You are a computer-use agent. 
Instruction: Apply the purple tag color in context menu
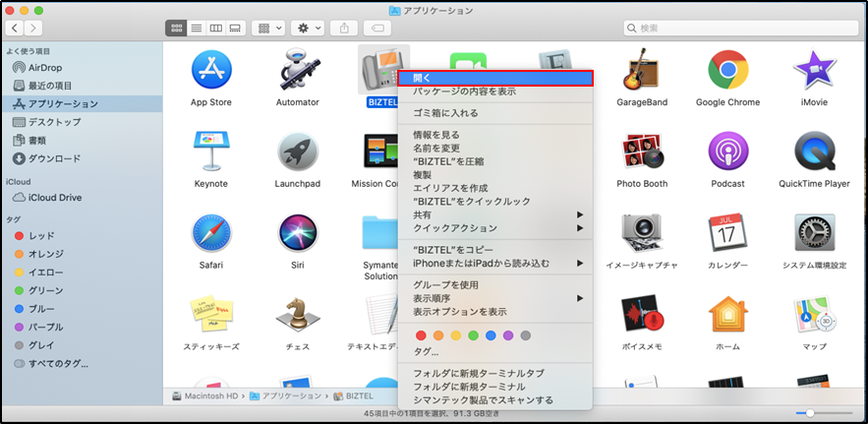point(508,335)
